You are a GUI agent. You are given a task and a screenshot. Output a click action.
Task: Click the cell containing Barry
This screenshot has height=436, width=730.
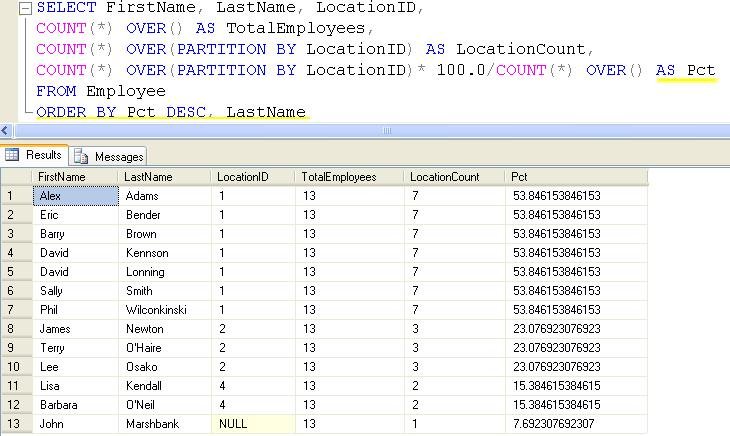(x=76, y=234)
